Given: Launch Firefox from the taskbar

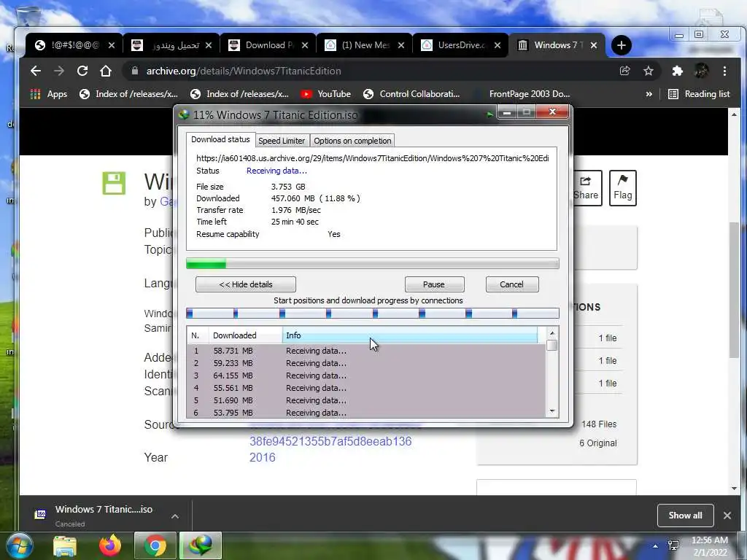Looking at the screenshot, I should click(x=110, y=545).
